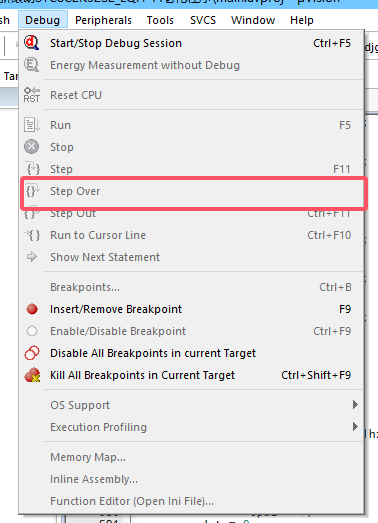Image resolution: width=378 pixels, height=523 pixels.
Task: Open the SVCS menu
Action: [x=203, y=20]
